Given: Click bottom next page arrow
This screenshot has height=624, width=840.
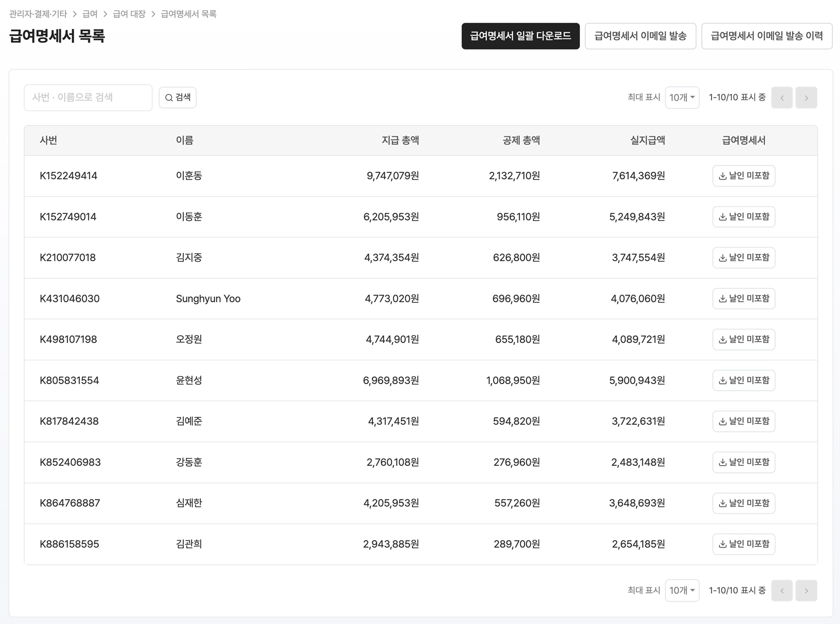Looking at the screenshot, I should pyautogui.click(x=806, y=590).
